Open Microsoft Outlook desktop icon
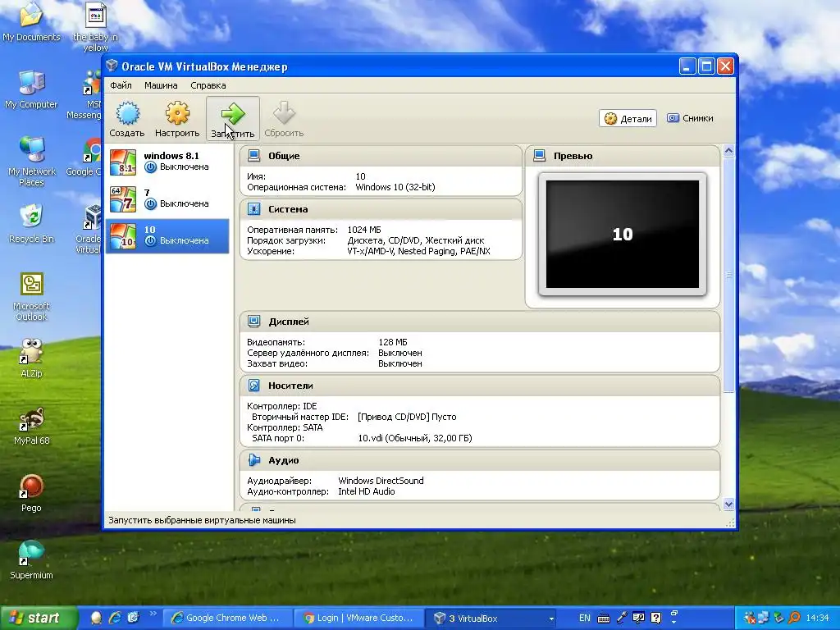Viewport: 840px width, 630px height. click(x=31, y=297)
